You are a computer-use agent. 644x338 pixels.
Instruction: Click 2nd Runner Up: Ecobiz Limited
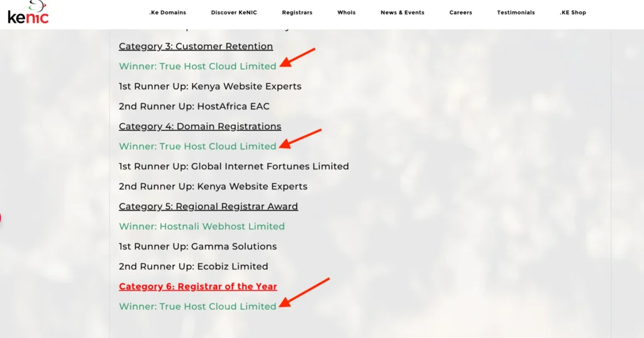pos(194,267)
